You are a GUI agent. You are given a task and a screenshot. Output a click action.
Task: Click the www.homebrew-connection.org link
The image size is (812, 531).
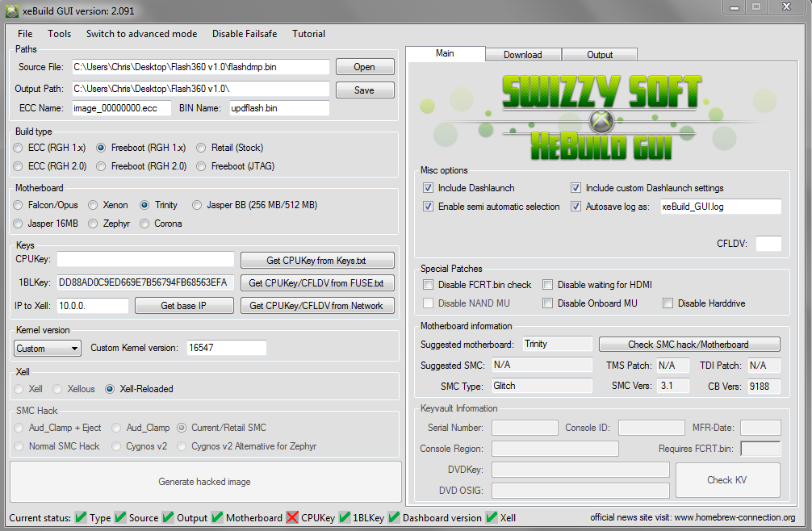pyautogui.click(x=735, y=517)
